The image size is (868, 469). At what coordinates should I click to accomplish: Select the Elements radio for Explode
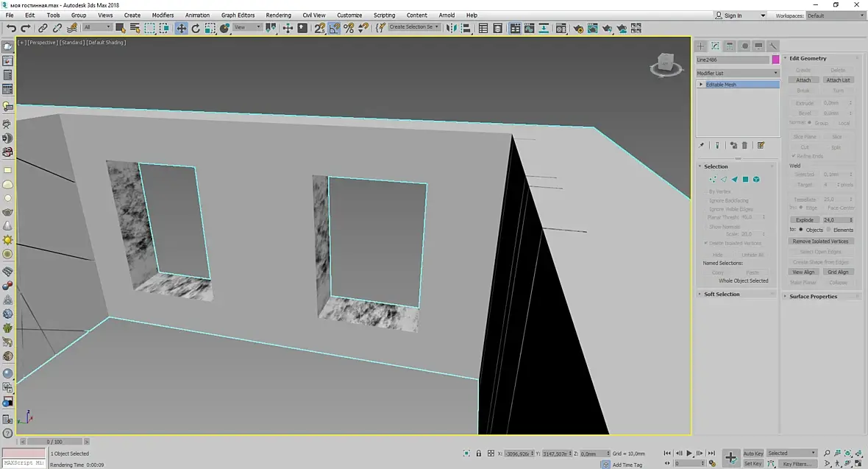828,230
